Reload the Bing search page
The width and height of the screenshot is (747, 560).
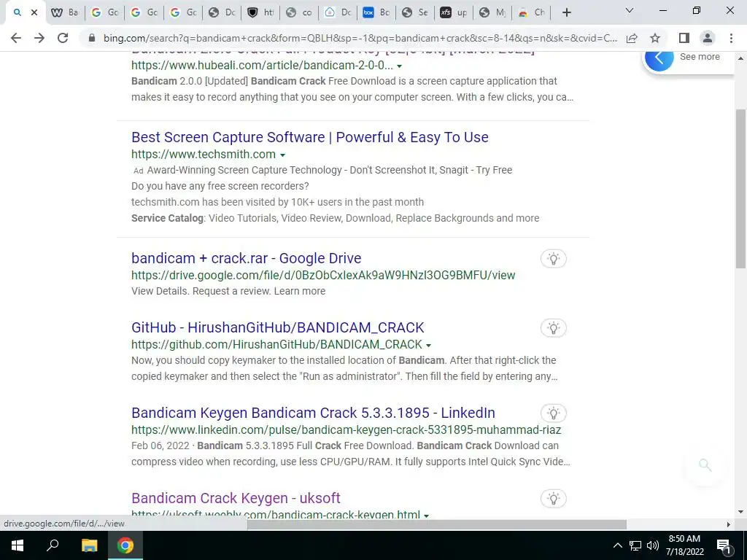coord(63,38)
